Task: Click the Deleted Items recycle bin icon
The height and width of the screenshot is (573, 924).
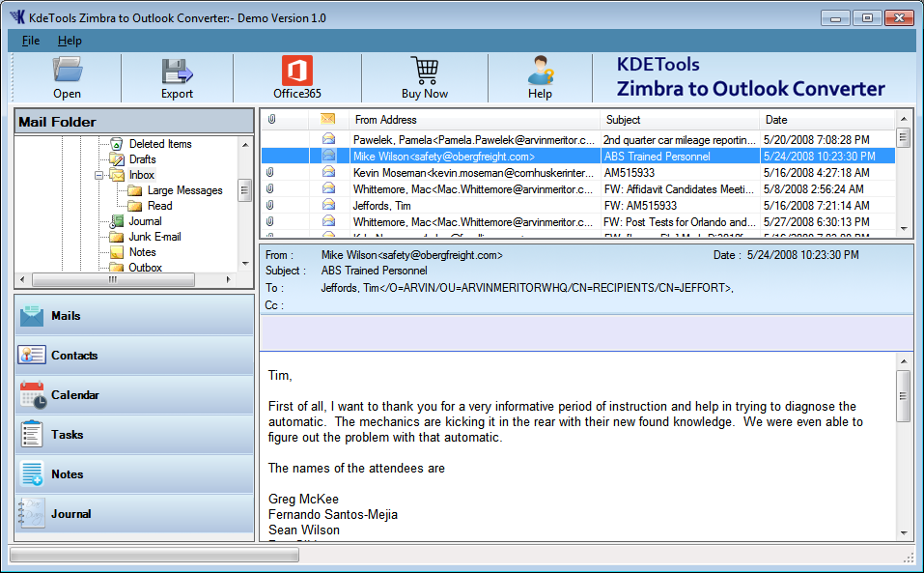Action: [117, 144]
